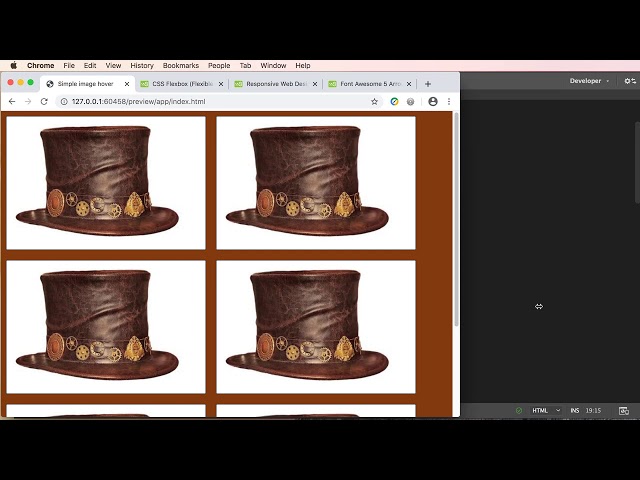The height and width of the screenshot is (480, 640).
Task: View site information icon in address bar
Action: point(64,102)
